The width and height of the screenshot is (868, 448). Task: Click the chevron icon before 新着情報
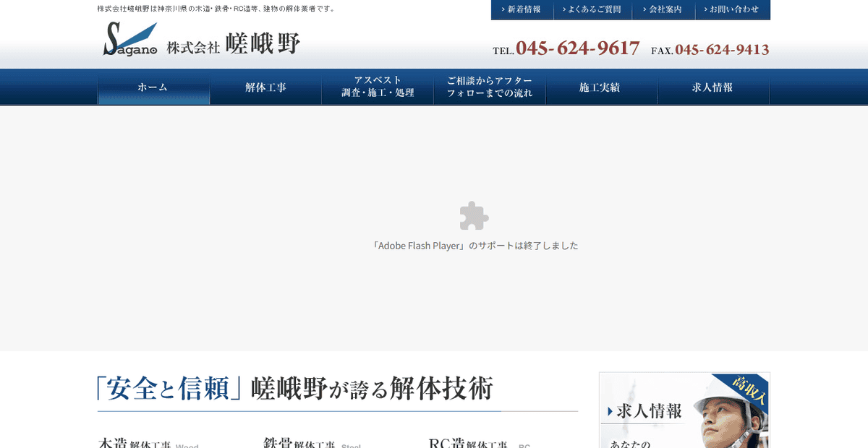click(x=502, y=9)
